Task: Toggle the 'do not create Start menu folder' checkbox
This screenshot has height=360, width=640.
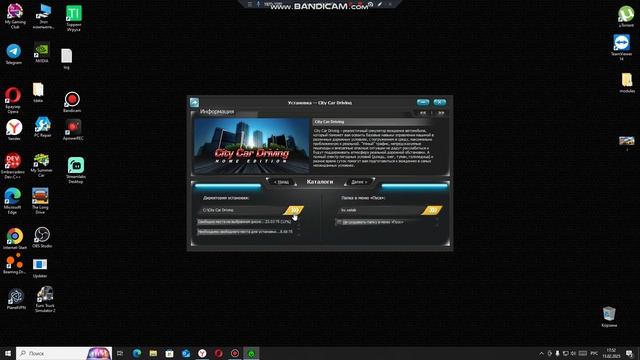Action: tap(339, 222)
